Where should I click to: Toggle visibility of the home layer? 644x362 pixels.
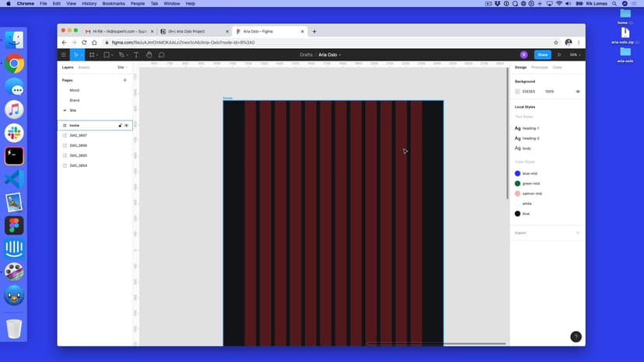[127, 125]
